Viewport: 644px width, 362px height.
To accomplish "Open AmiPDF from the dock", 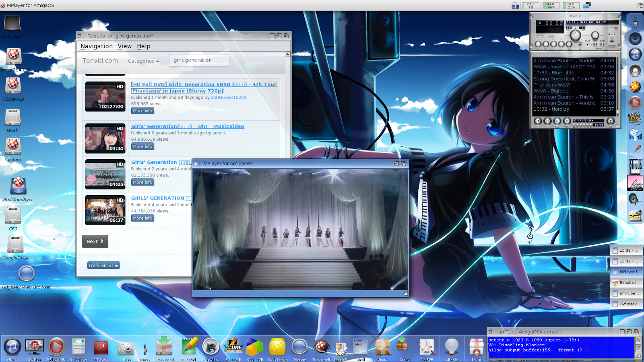I will 427,347.
